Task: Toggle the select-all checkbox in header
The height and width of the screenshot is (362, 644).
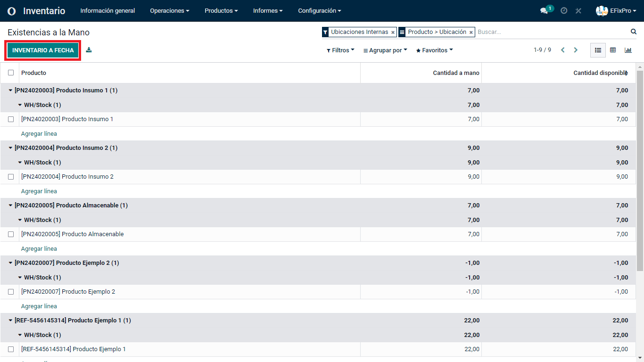Action: pyautogui.click(x=11, y=73)
